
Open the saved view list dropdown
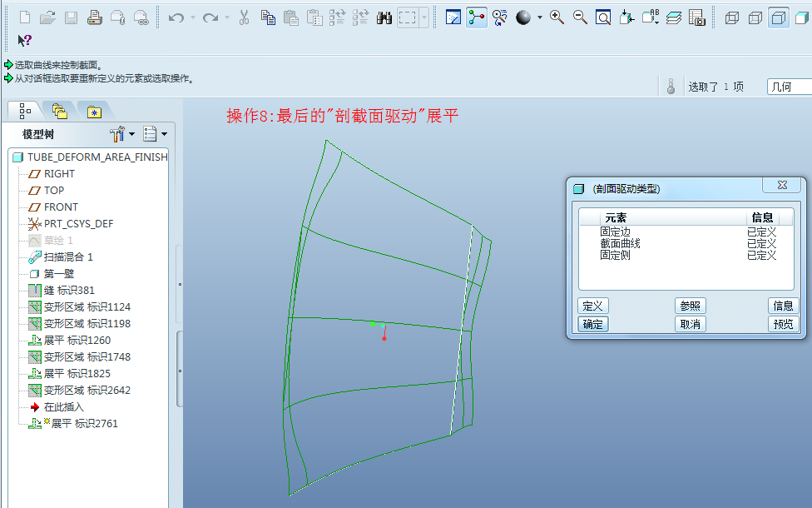pos(650,17)
